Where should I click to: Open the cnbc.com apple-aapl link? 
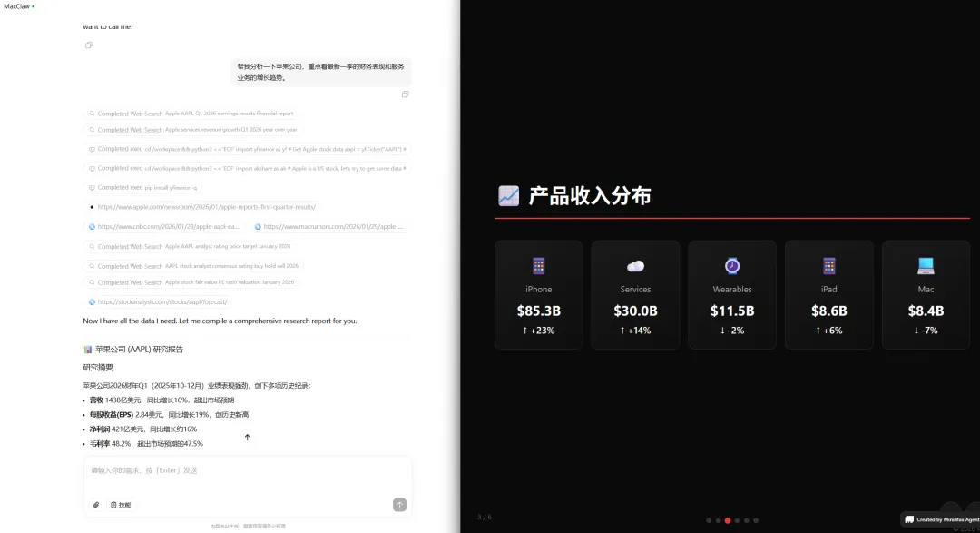tap(164, 226)
